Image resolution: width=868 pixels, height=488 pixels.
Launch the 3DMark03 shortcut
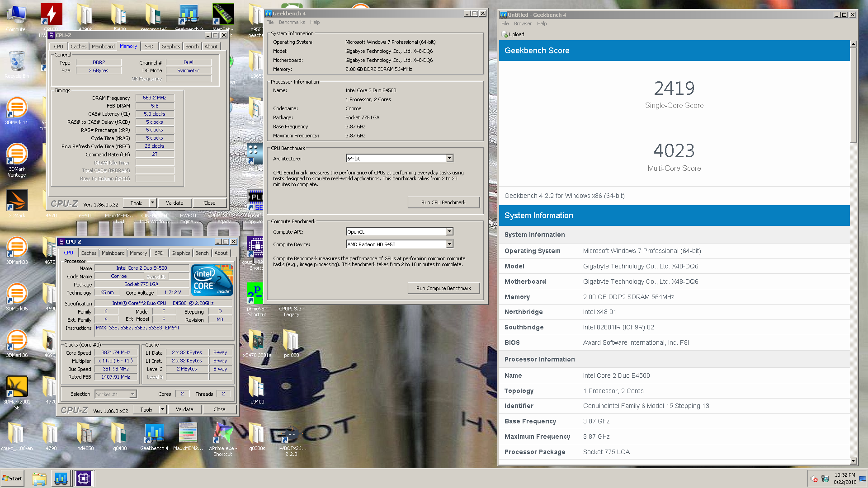click(x=17, y=251)
